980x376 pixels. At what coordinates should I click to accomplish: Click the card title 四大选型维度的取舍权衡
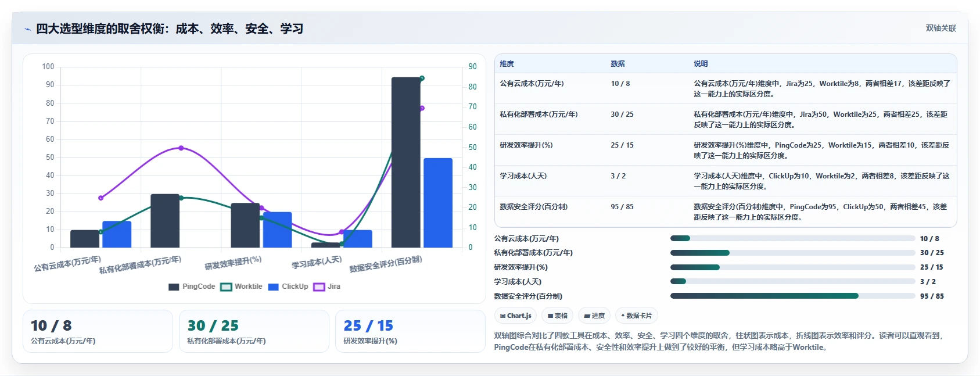[x=170, y=29]
